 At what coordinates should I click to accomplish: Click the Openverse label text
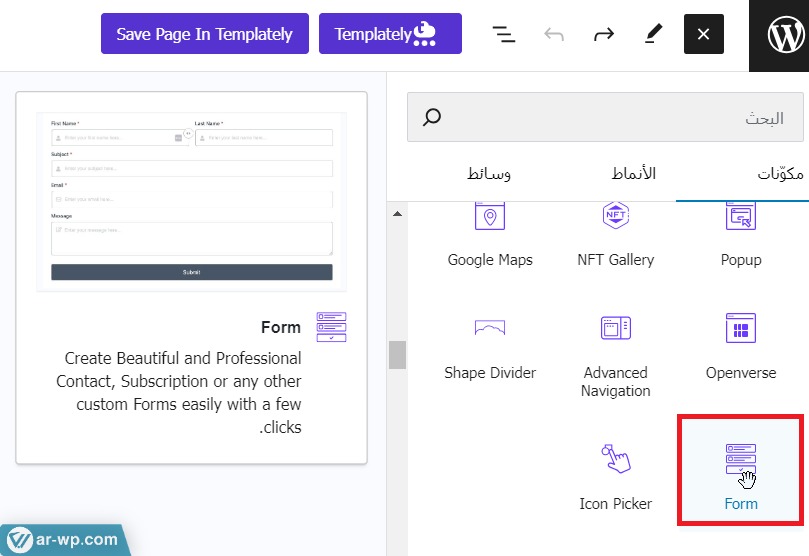coord(741,373)
